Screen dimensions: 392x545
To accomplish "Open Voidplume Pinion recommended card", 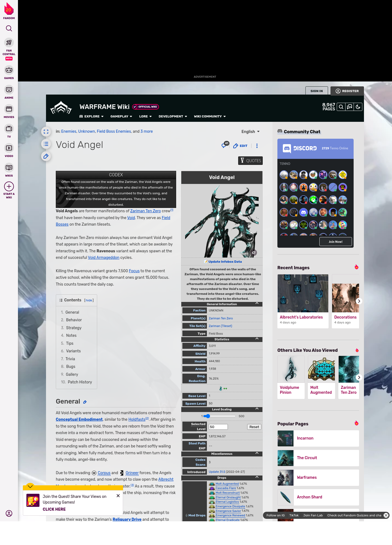I will point(291,377).
